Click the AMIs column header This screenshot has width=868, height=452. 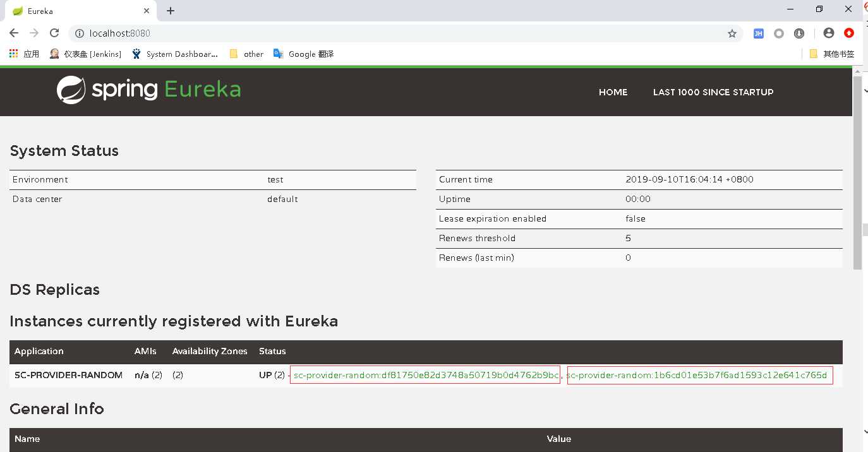pyautogui.click(x=145, y=351)
